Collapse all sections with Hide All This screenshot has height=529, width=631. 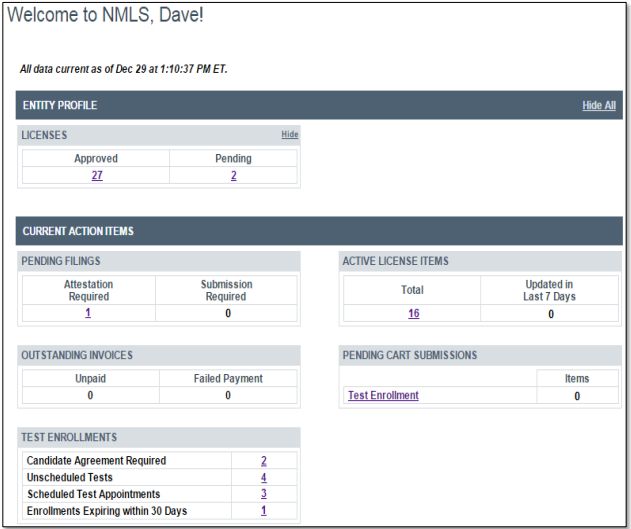tap(598, 105)
